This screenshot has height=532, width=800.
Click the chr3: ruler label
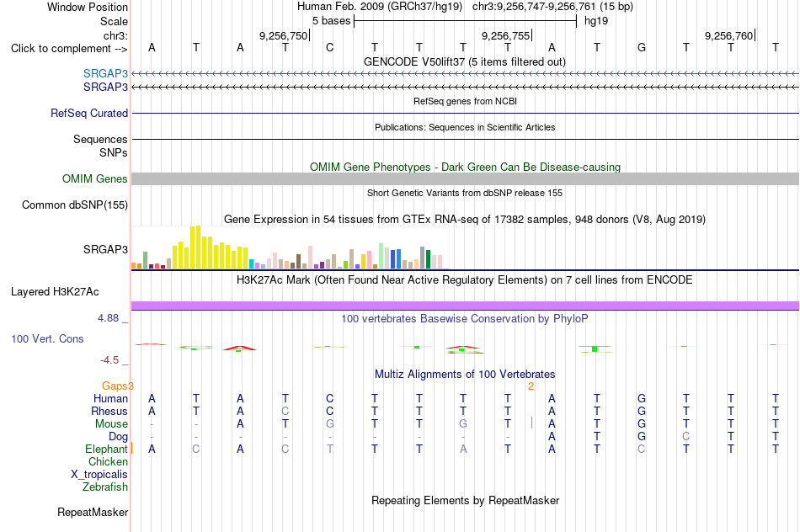[115, 35]
